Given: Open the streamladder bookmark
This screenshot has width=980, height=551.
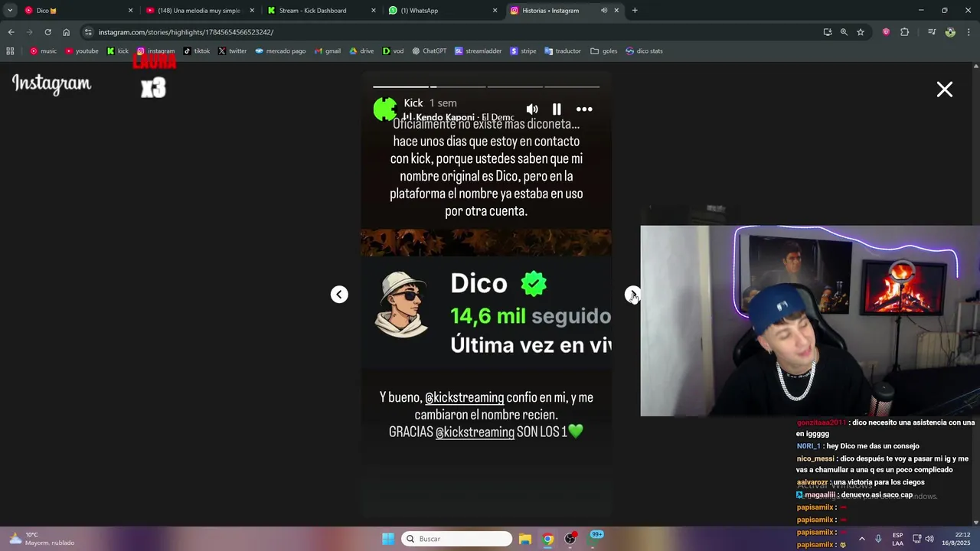Looking at the screenshot, I should [x=479, y=51].
